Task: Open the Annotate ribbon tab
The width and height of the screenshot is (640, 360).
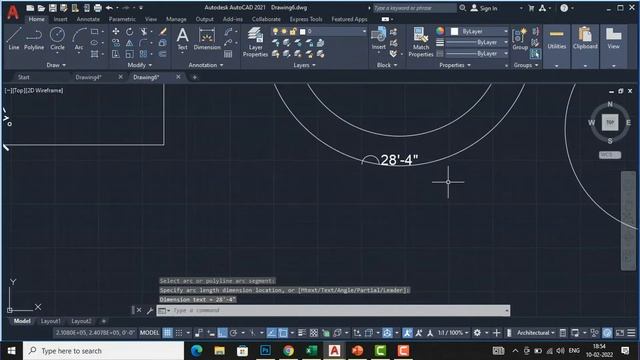Action: (x=88, y=19)
